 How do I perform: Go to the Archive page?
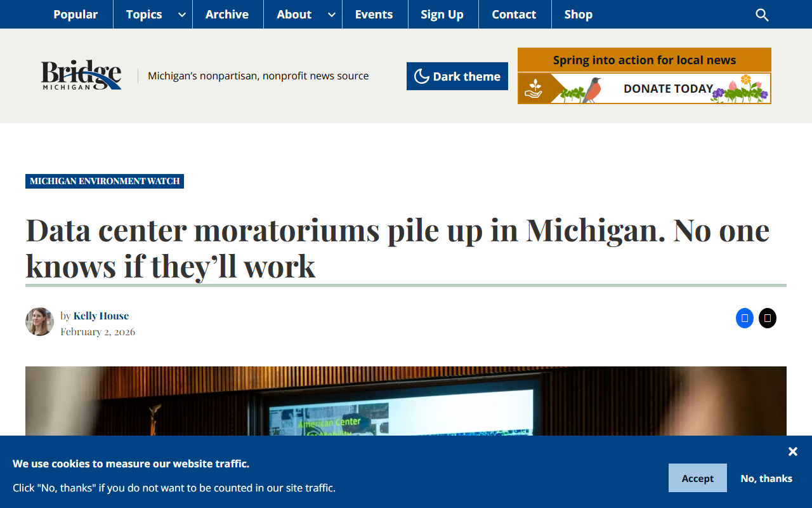(227, 14)
